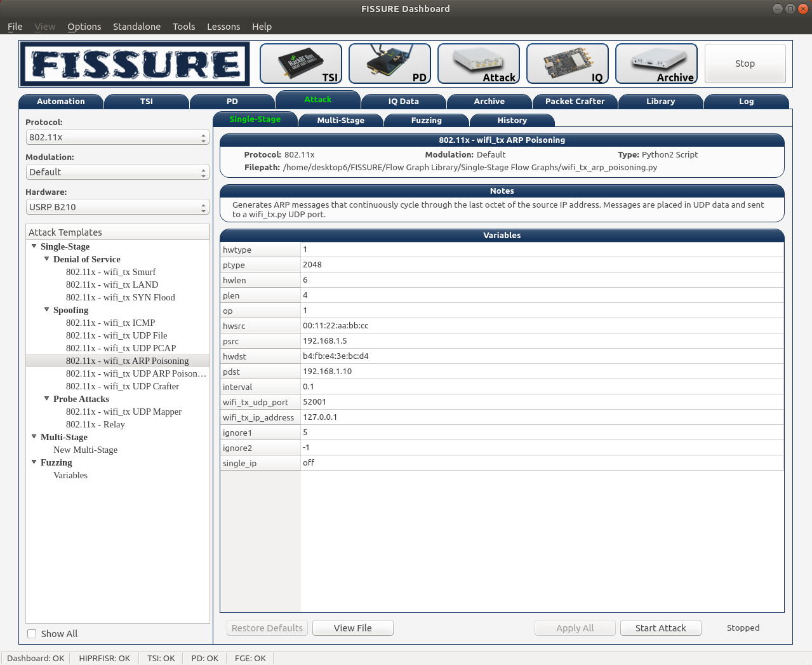This screenshot has width=812, height=665.
Task: Click the Archive hardware icon button
Action: 656,64
